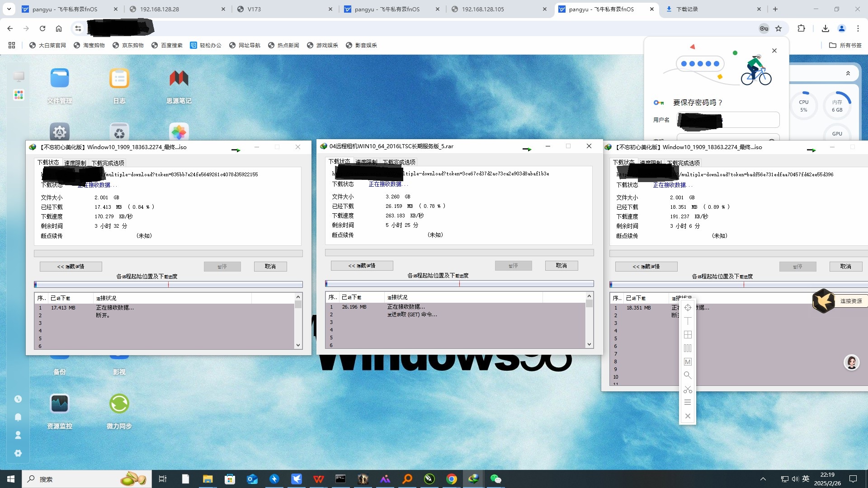The image size is (868, 488).
Task: Open the Windows Start menu
Action: click(x=11, y=479)
